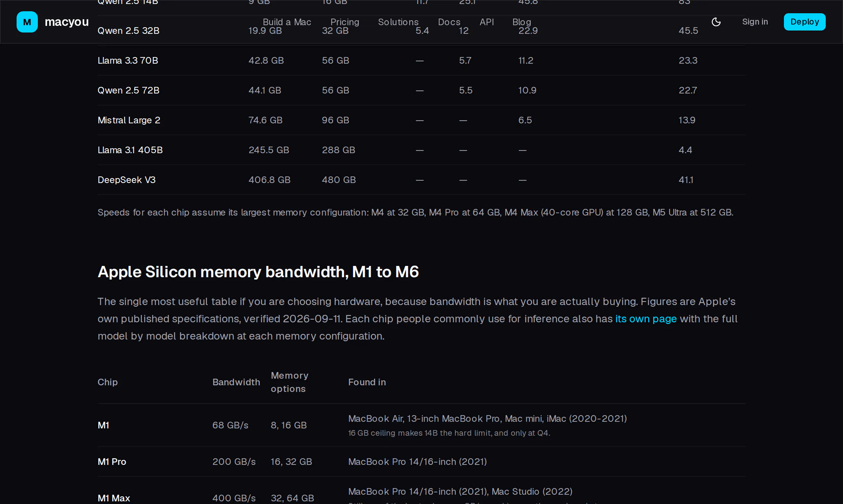The height and width of the screenshot is (504, 843).
Task: Open the API nav link
Action: click(x=487, y=22)
